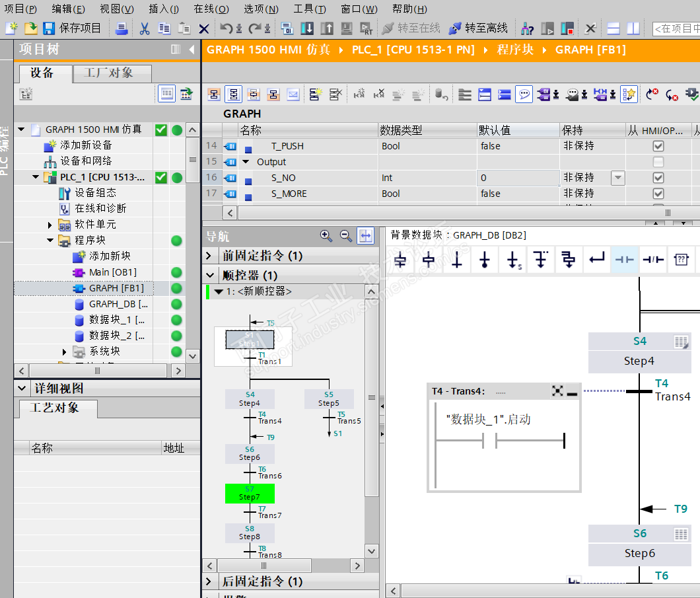Click the upload from device icon
The height and width of the screenshot is (598, 700).
pyautogui.click(x=327, y=28)
